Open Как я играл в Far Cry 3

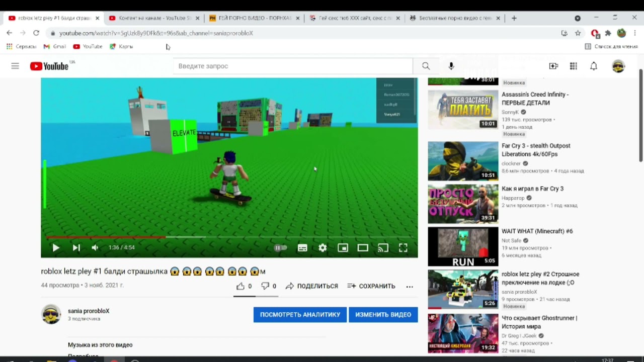tap(532, 189)
